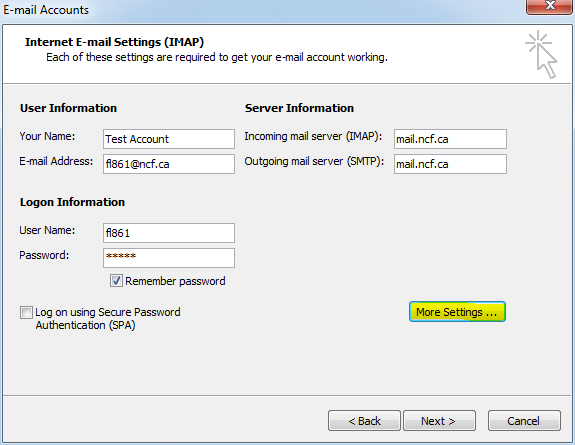Click the Log on using SPA label text
This screenshot has height=445, width=575.
tap(108, 318)
